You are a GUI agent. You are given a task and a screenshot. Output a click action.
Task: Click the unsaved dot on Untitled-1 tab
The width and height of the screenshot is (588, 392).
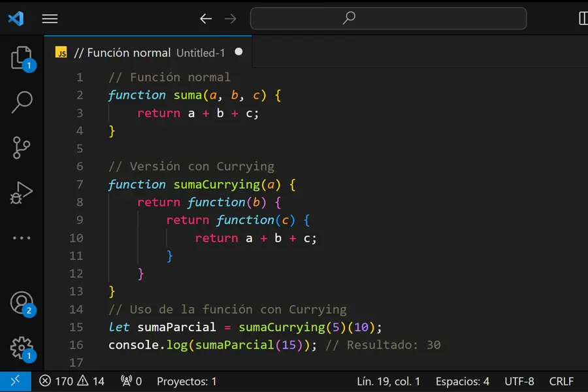pyautogui.click(x=238, y=52)
